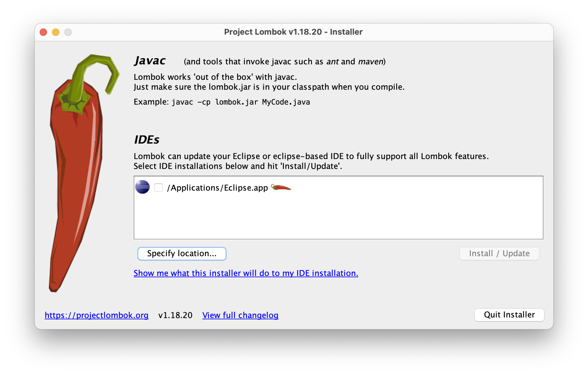This screenshot has width=588, height=375.
Task: Click the 'javac -cp lombok.jar MyCode.java' example text
Action: coord(241,102)
